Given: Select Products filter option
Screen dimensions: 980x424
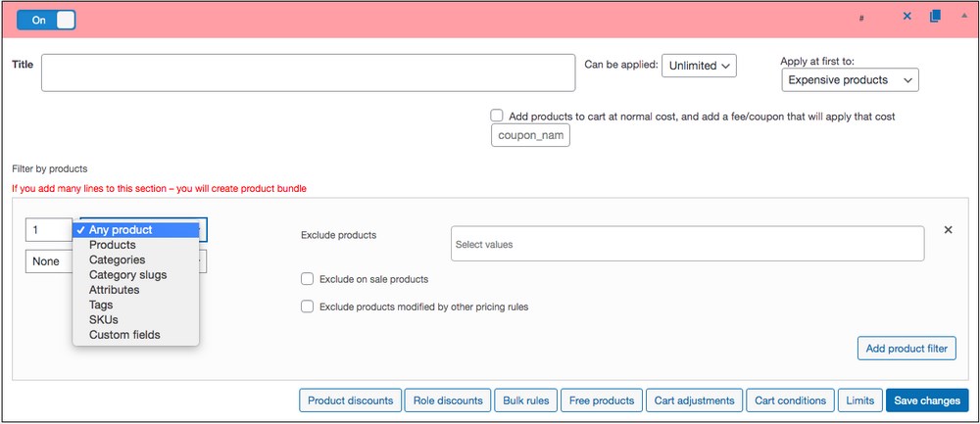Looking at the screenshot, I should (x=136, y=245).
